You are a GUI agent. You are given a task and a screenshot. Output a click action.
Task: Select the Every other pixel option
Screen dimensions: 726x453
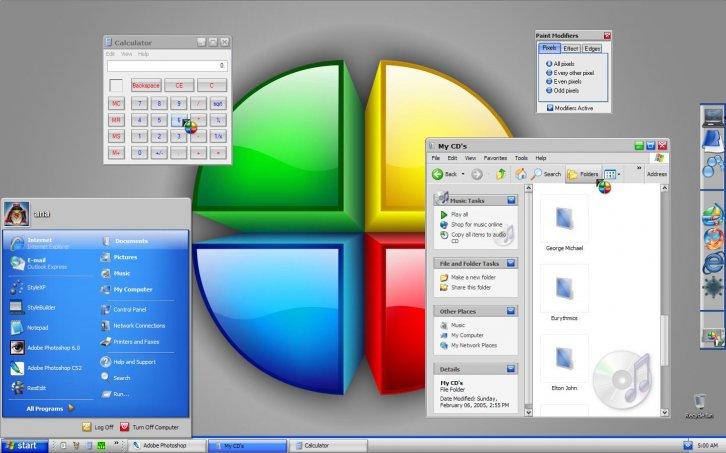click(x=549, y=73)
